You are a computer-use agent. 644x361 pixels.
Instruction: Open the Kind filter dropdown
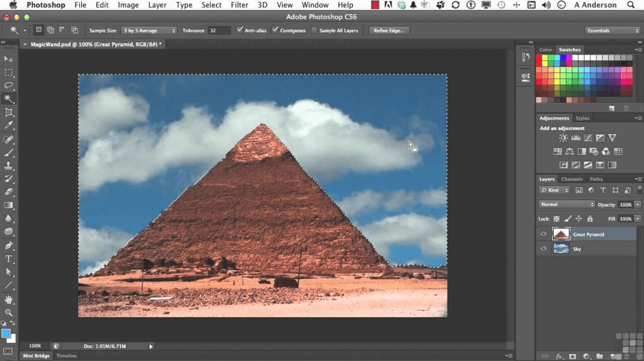555,190
